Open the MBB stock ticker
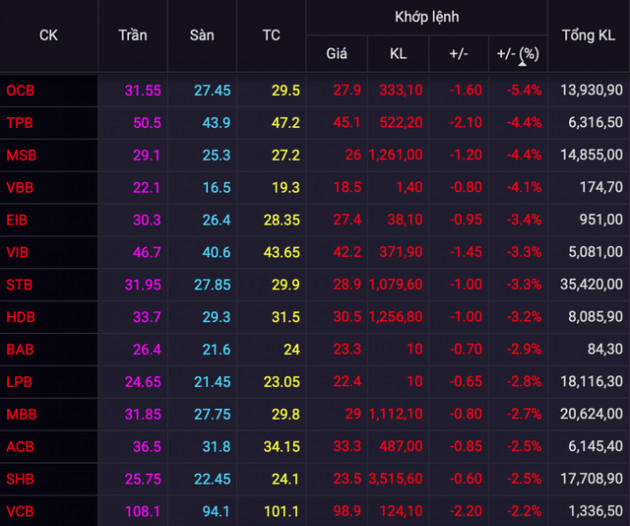The height and width of the screenshot is (526, 630). 22,414
